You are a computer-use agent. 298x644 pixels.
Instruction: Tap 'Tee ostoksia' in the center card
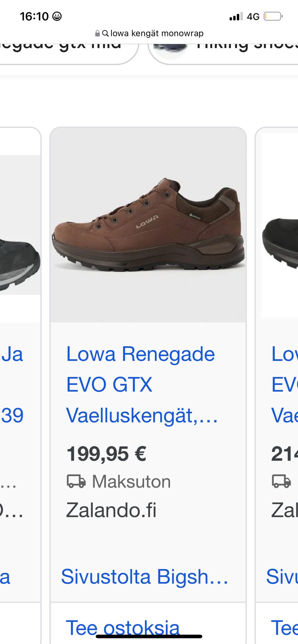point(123,628)
